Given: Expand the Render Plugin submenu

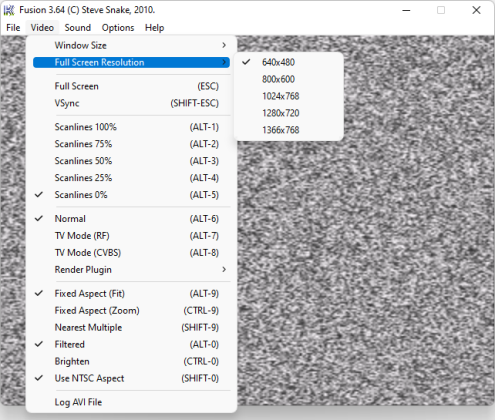Looking at the screenshot, I should click(131, 270).
